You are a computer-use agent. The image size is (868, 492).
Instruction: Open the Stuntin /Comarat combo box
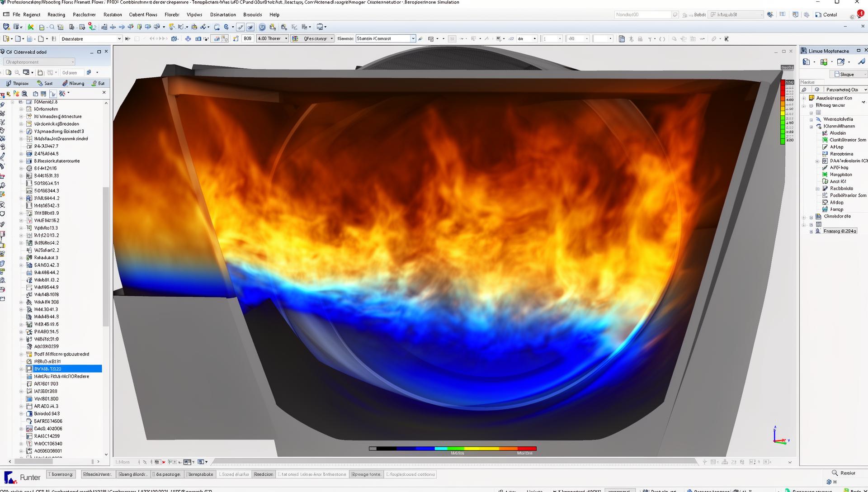pos(386,39)
